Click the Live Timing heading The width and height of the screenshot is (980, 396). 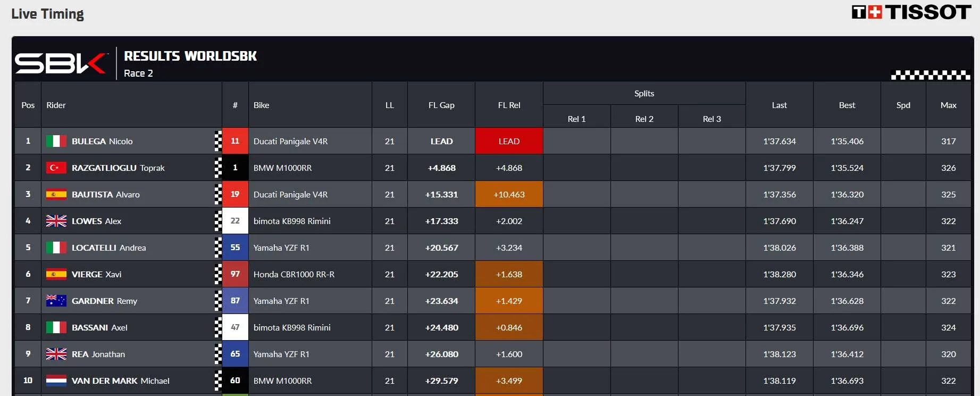47,14
